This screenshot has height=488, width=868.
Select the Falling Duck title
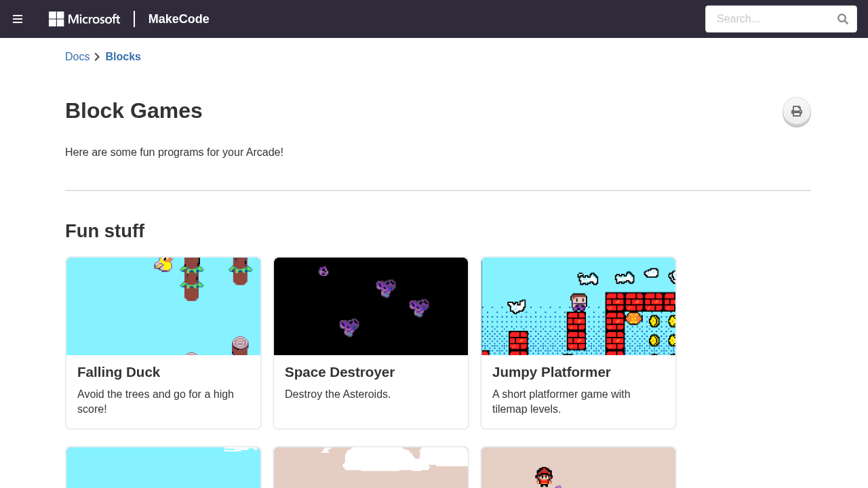(119, 372)
